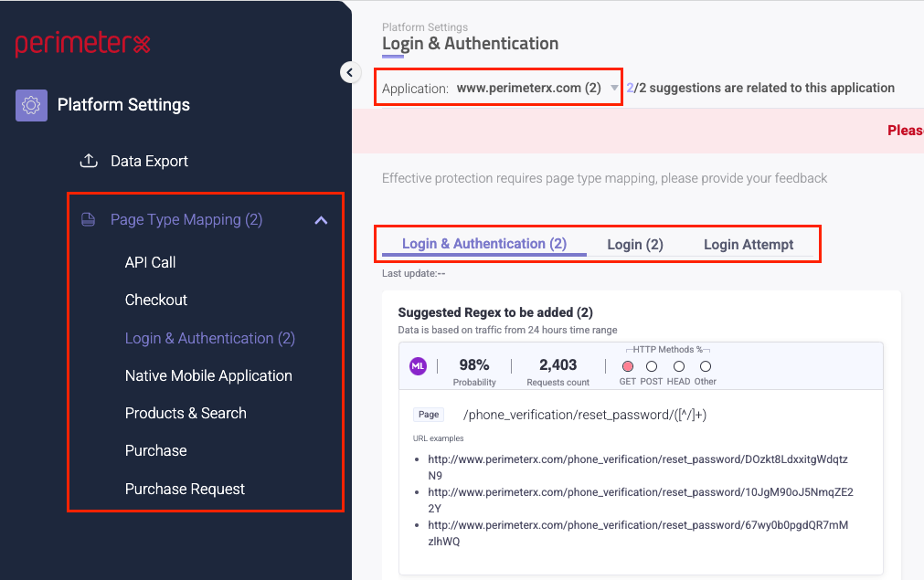Click the Page tag label
Image resolution: width=924 pixels, height=580 pixels.
tap(429, 415)
